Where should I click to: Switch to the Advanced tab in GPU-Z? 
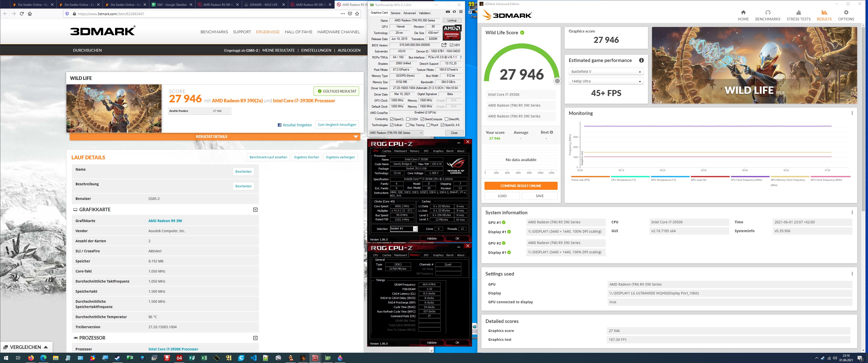pos(410,13)
